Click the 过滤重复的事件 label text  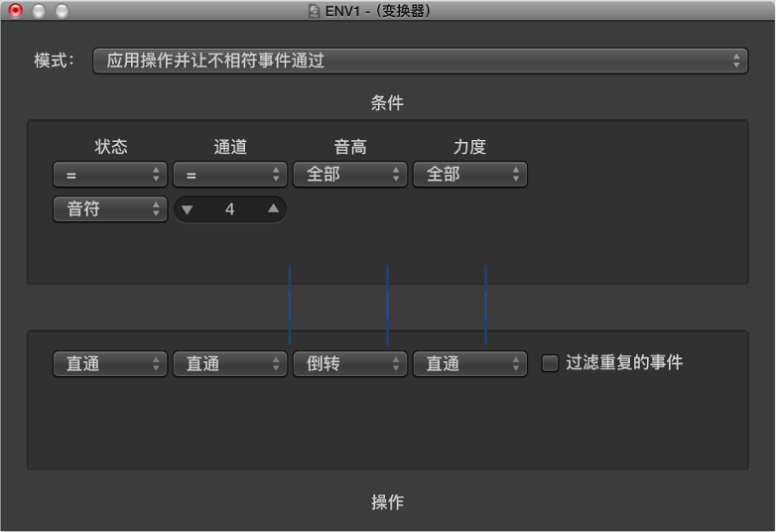coord(624,362)
